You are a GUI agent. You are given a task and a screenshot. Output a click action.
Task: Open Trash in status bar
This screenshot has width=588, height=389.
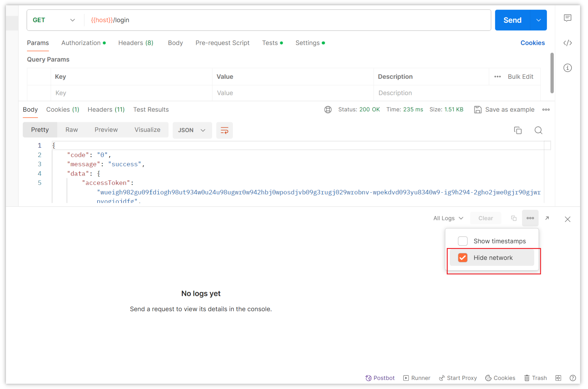click(535, 378)
